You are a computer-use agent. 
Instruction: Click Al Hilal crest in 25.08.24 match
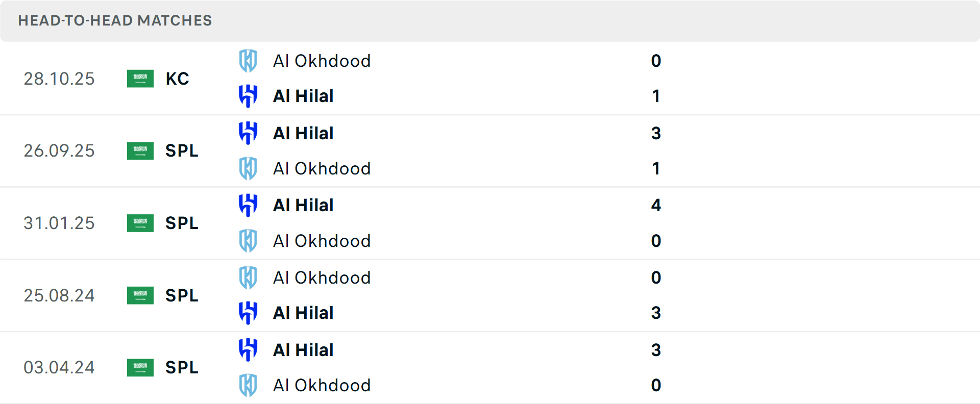click(248, 313)
